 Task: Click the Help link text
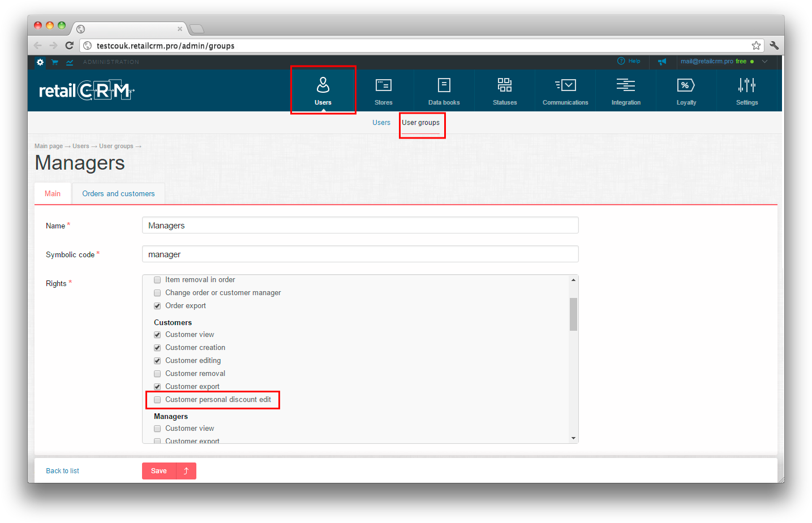(634, 61)
